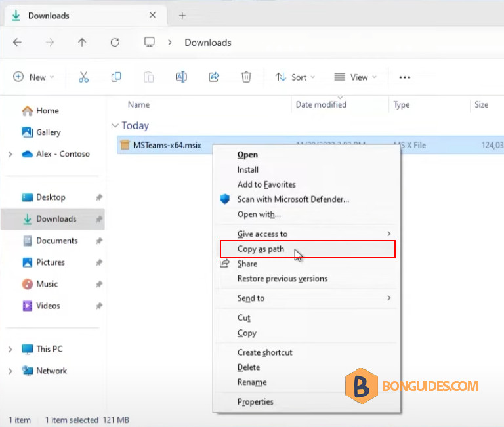
Task: Open Pictures in sidebar
Action: (43, 262)
